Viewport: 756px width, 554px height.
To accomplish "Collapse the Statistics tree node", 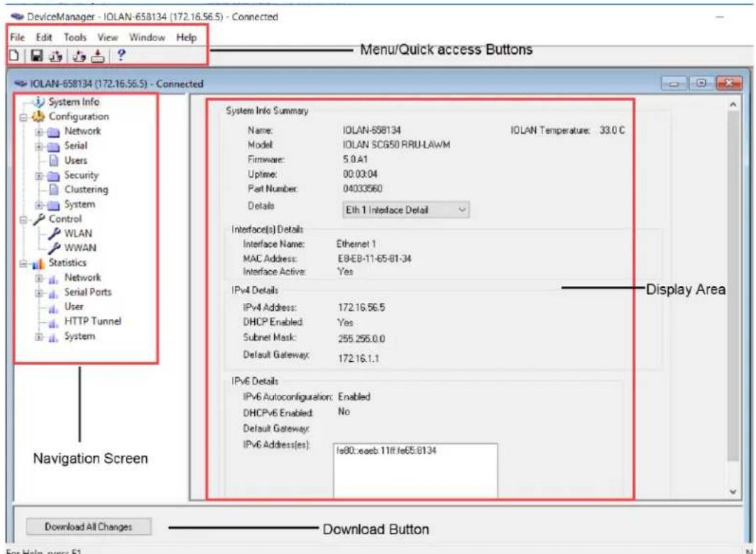I will [23, 263].
